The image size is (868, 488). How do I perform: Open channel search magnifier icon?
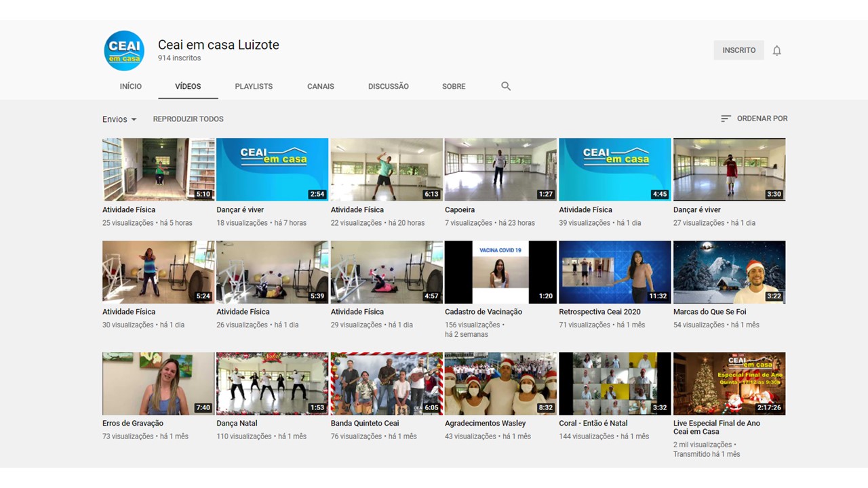click(506, 86)
